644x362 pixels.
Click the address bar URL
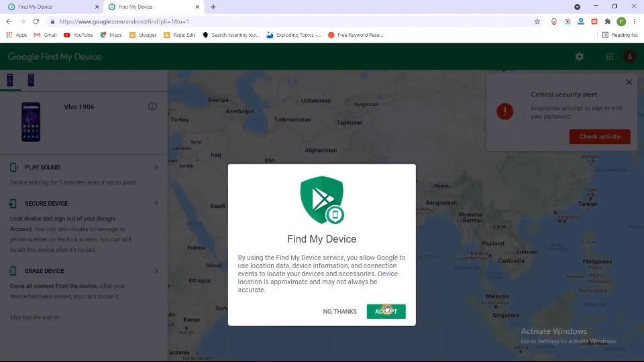[124, 21]
